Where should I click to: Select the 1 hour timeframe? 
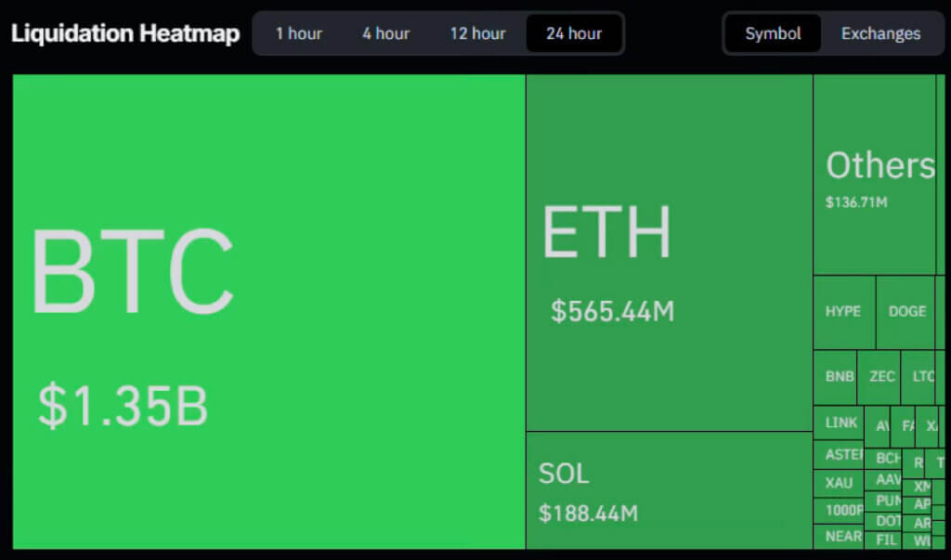[299, 33]
